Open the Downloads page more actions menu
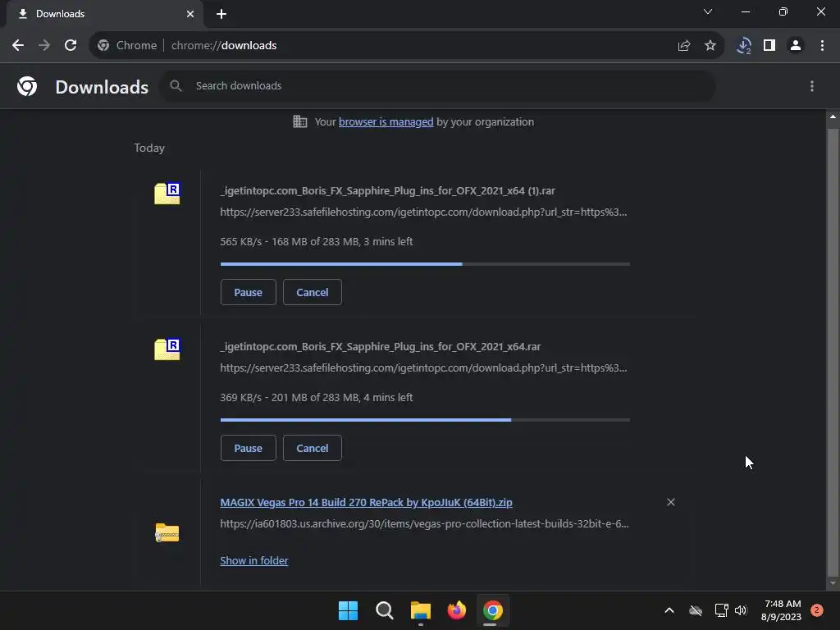The image size is (840, 630). coord(812,86)
